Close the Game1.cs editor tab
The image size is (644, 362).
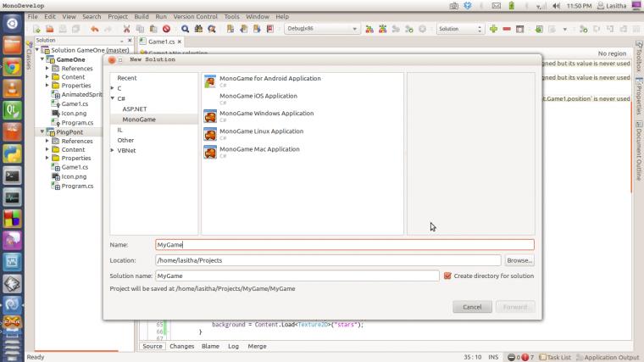tap(180, 42)
